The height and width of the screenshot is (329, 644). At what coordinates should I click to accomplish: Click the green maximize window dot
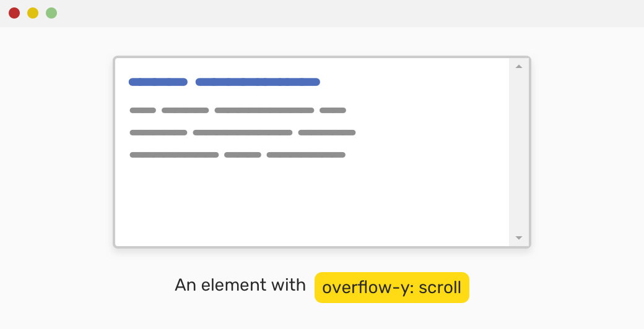51,13
